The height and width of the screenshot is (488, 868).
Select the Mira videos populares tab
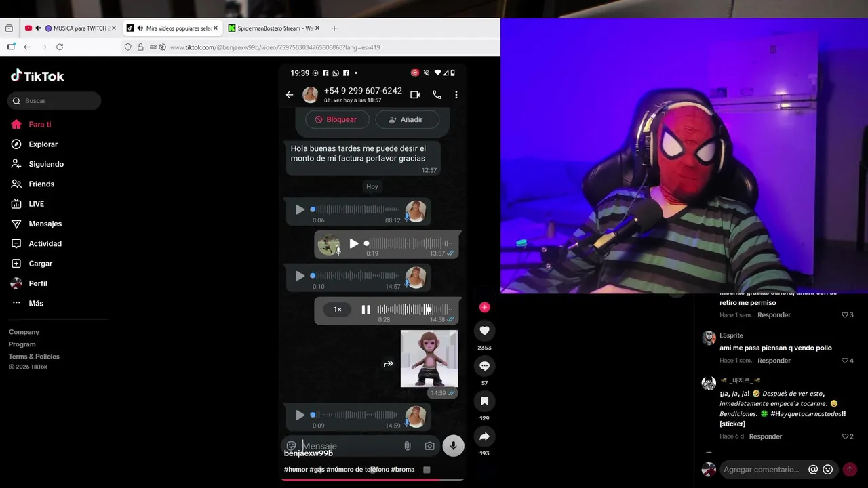coord(173,28)
